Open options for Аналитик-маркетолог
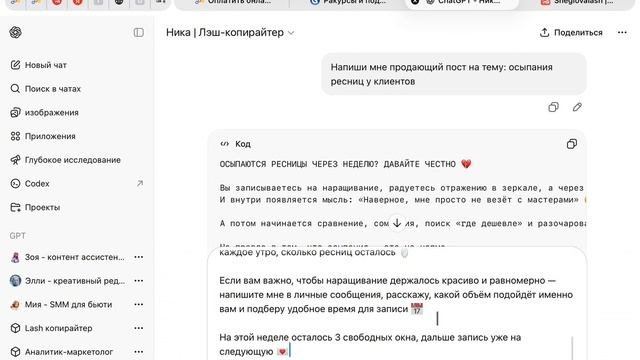Viewport: 640px width, 360px height. [139, 352]
